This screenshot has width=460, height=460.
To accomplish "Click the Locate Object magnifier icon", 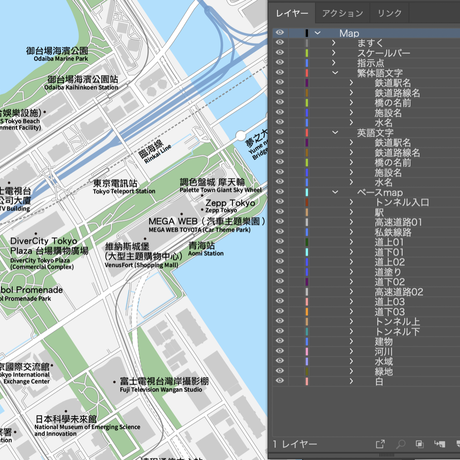I will click(x=400, y=444).
